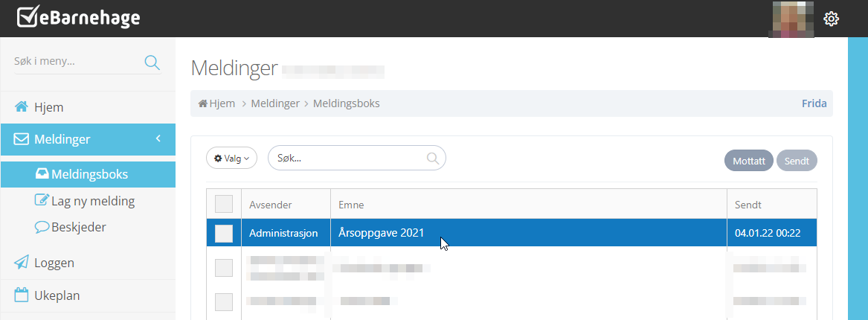This screenshot has width=868, height=320.
Task: Open the settings gear icon
Action: pyautogui.click(x=831, y=19)
